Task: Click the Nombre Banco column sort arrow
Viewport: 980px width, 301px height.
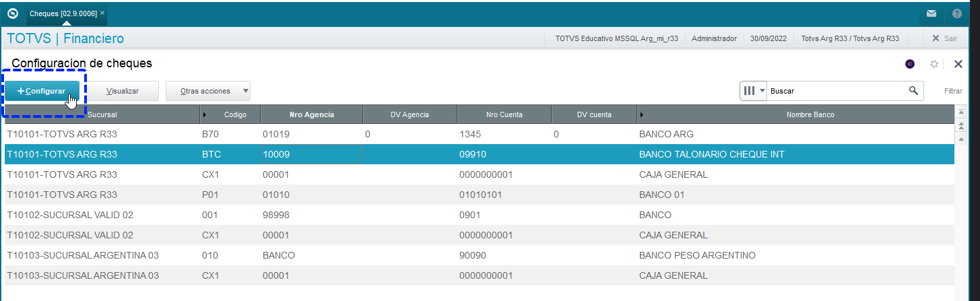Action: (642, 114)
